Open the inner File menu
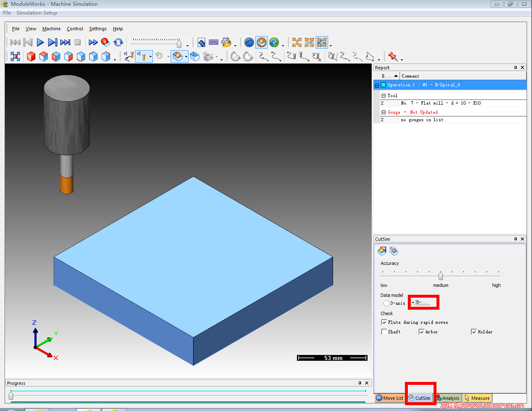 (16, 29)
